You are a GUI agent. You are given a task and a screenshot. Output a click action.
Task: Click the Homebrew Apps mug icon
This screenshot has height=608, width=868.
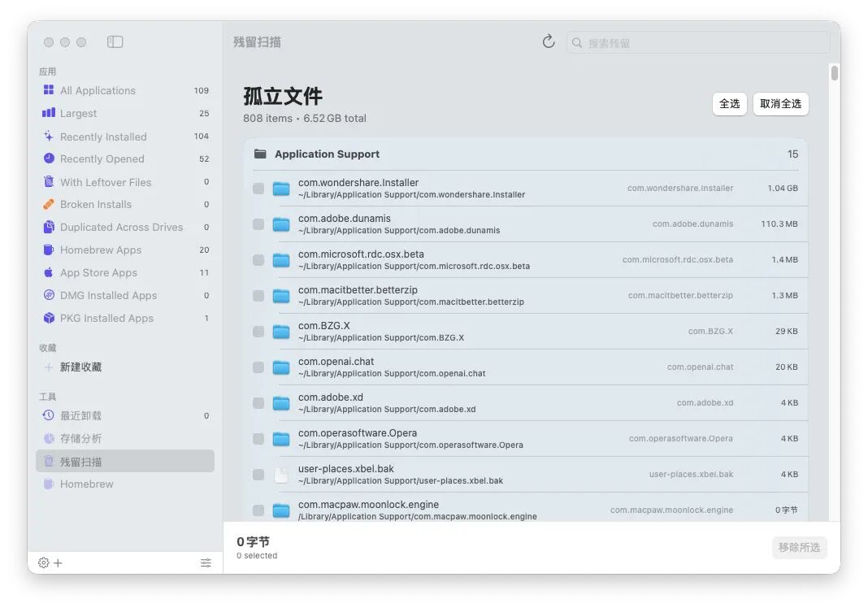[49, 250]
